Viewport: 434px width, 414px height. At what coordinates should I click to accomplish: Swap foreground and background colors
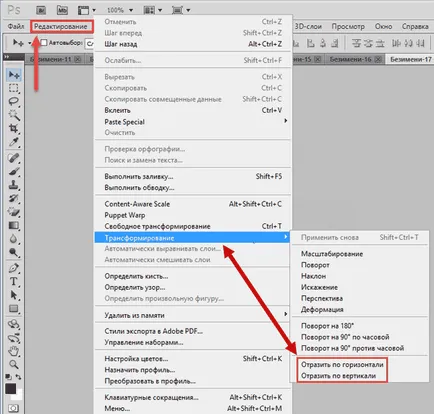click(x=18, y=377)
